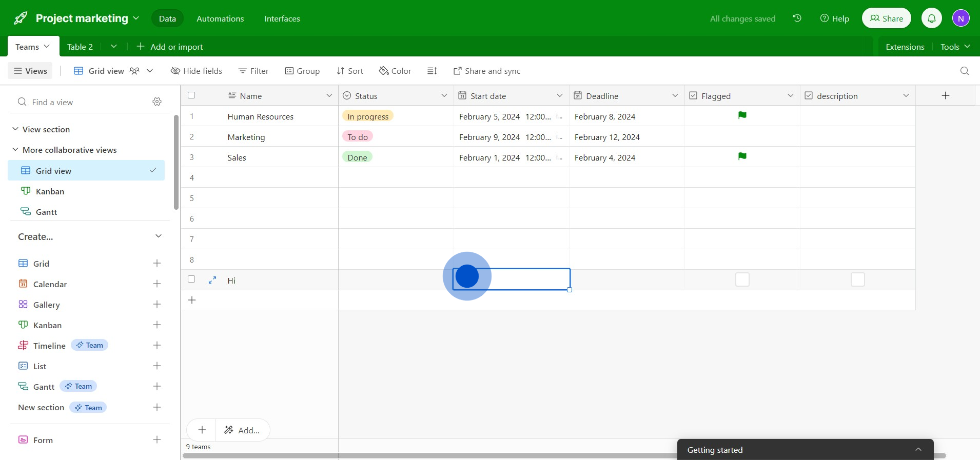Open the Color options in toolbar
The height and width of the screenshot is (460, 980).
tap(395, 71)
